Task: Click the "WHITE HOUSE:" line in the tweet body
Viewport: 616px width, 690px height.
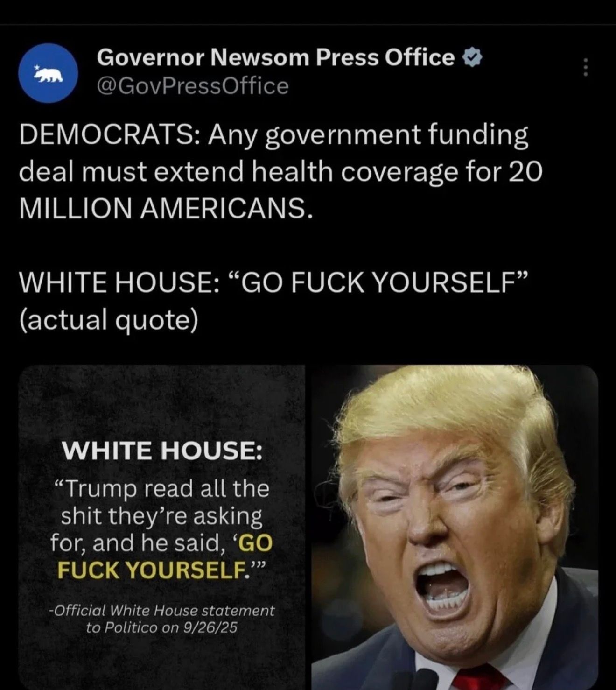Action: [273, 283]
